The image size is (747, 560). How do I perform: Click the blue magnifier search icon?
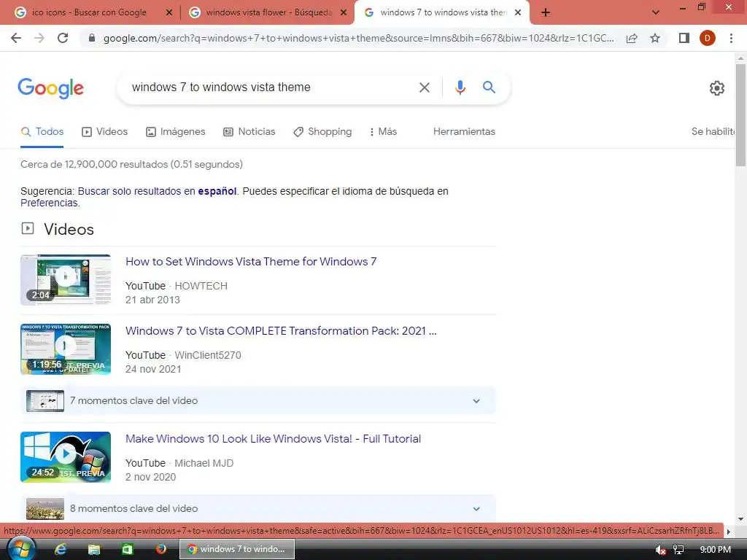[489, 87]
